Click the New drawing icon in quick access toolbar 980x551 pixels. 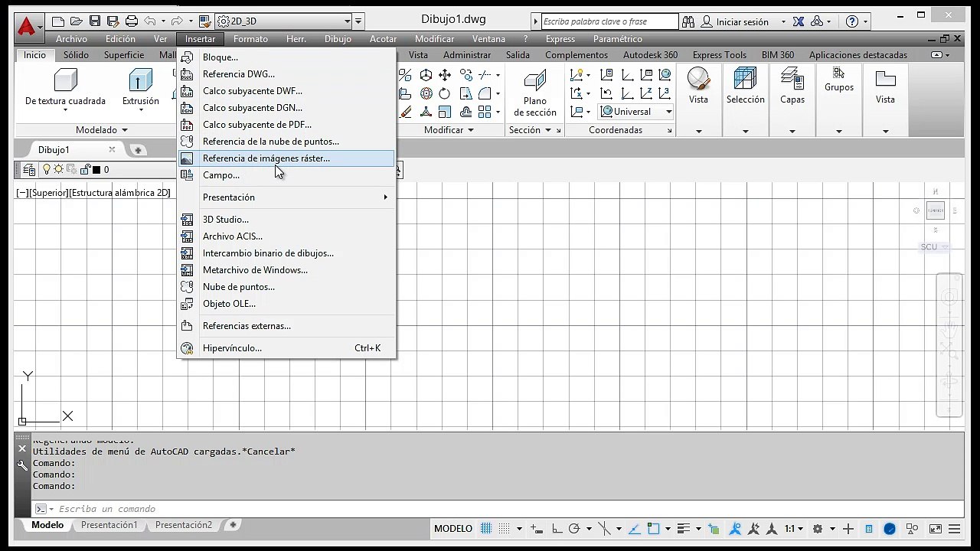click(60, 21)
